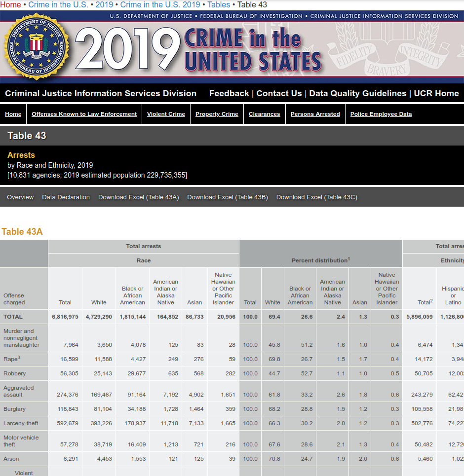Click the Overview option
Viewport: 464px width, 476px height.
[20, 197]
